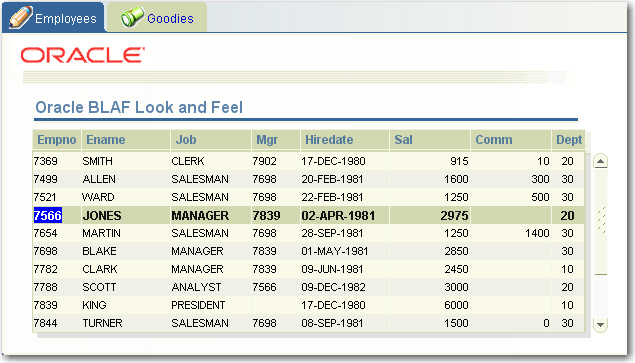Viewport: 635px width, 363px height.
Task: Click the scroll up arrow
Action: [x=600, y=161]
